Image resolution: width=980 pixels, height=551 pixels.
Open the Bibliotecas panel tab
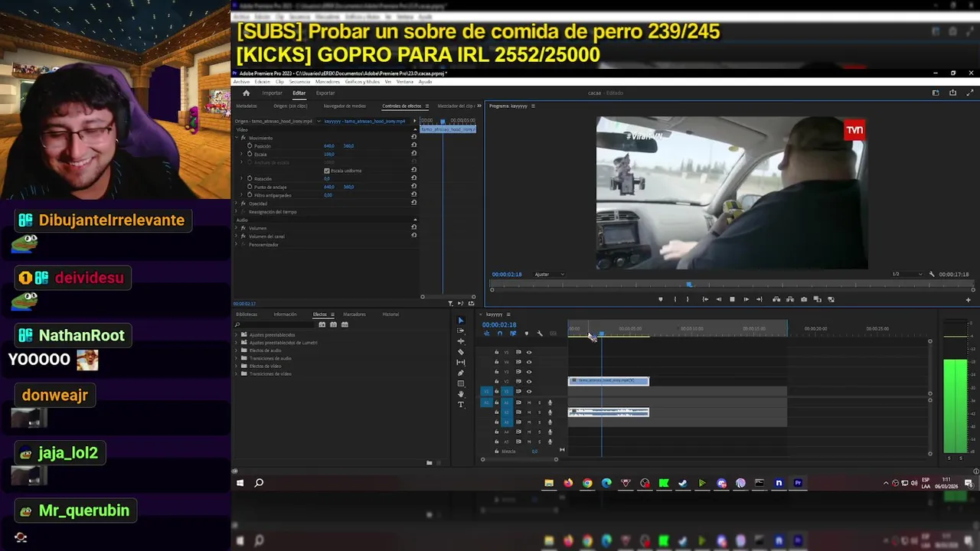247,314
